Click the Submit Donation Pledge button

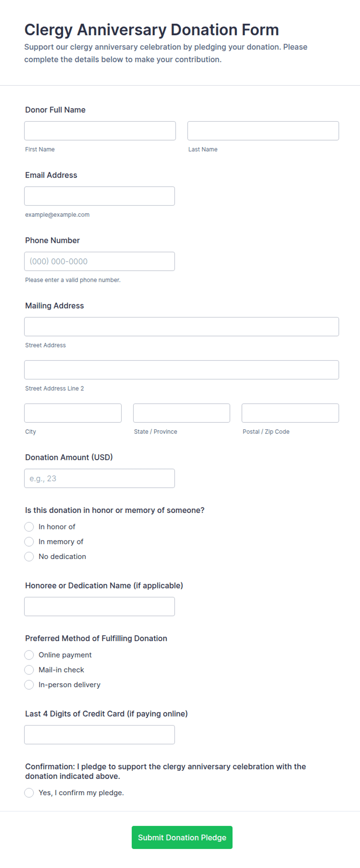coord(182,837)
